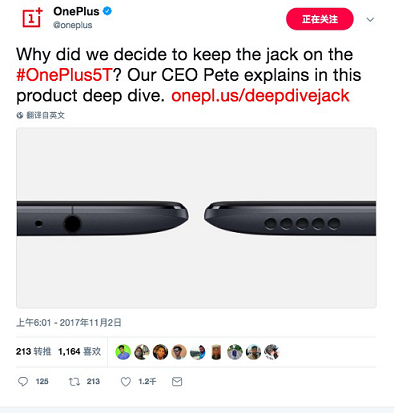Expand the tweet options chevron menu

370,20
